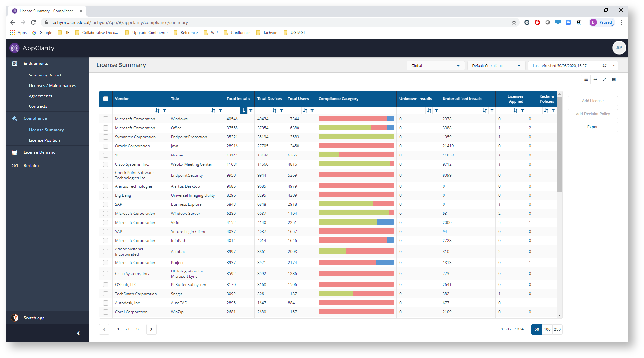Sort by the Title column
Viewport: 644px width, 358px height.
pyautogui.click(x=213, y=110)
